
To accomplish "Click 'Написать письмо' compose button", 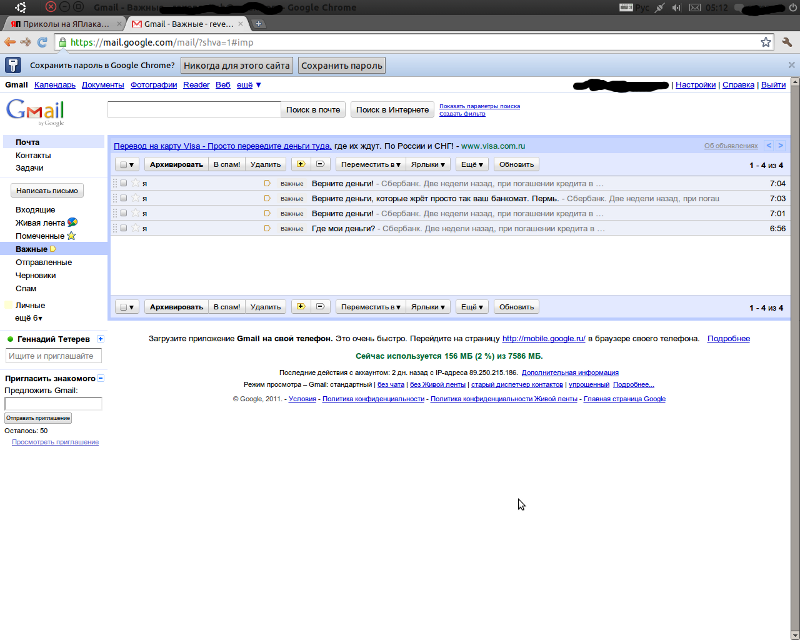I will [47, 190].
